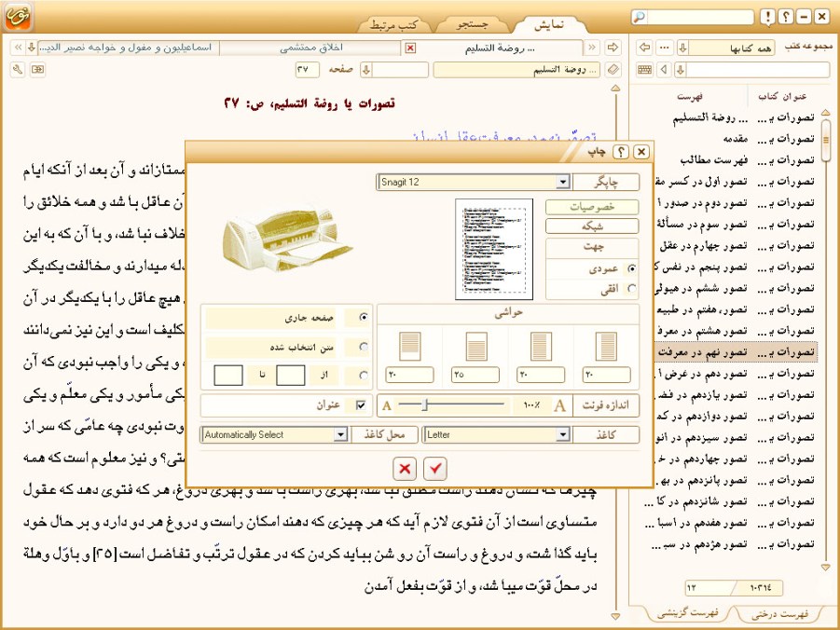The width and height of the screenshot is (840, 630).
Task: Open the اخلاق محتشمی book tab
Action: (310, 48)
